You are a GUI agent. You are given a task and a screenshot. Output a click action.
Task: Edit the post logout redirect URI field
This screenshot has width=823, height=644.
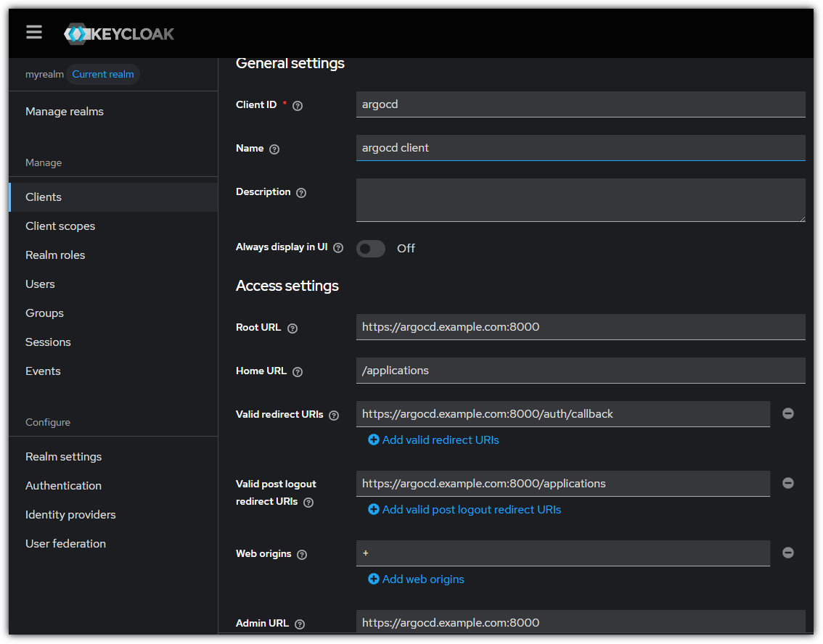(562, 484)
